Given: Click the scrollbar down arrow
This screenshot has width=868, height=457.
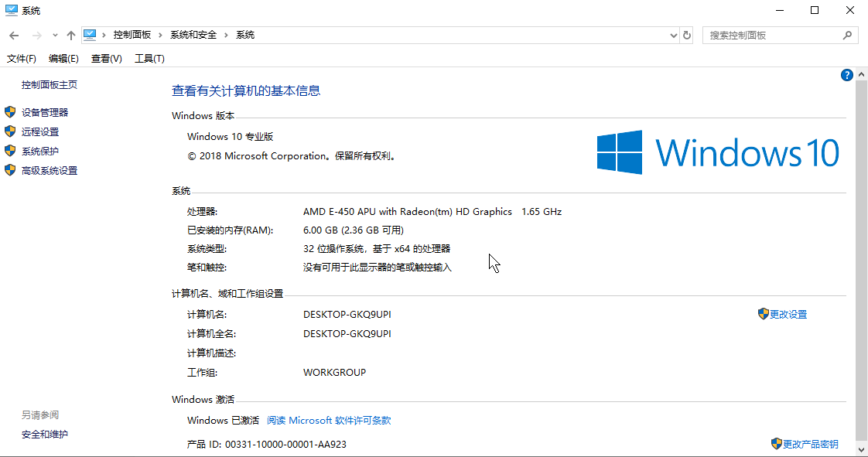Looking at the screenshot, I should [x=861, y=449].
